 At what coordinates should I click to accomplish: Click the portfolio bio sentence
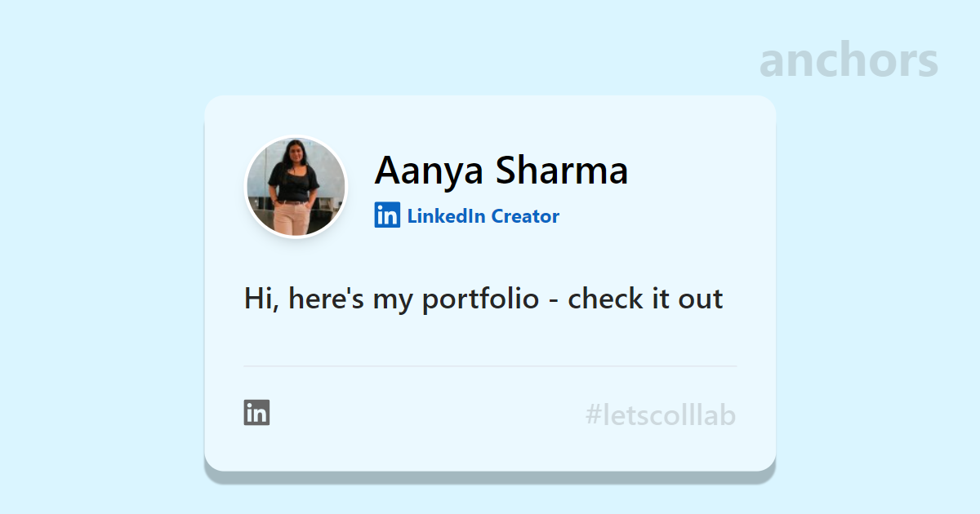pos(483,299)
